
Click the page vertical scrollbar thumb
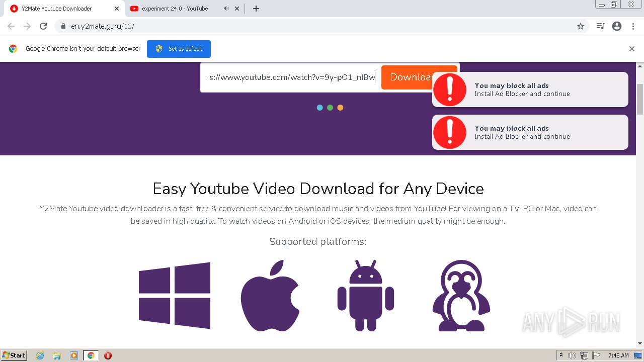(x=640, y=99)
